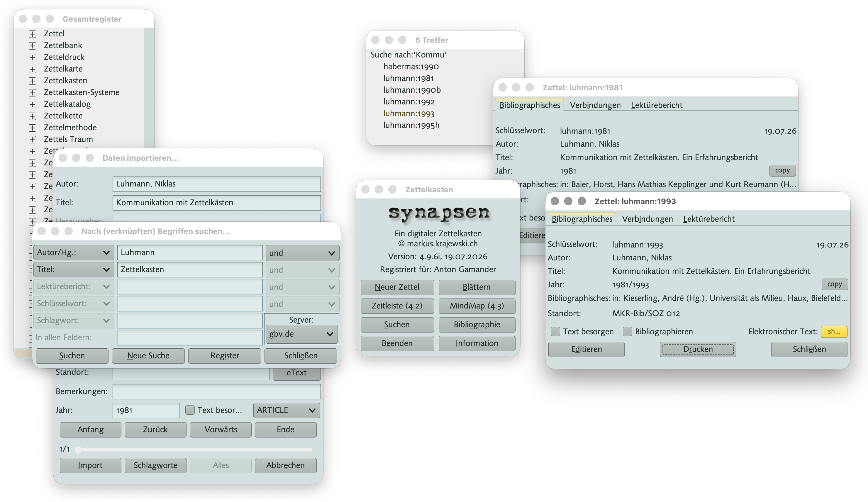Viewport: 868px width, 502px height.
Task: Open the ARTICLE type dropdown
Action: (x=286, y=411)
